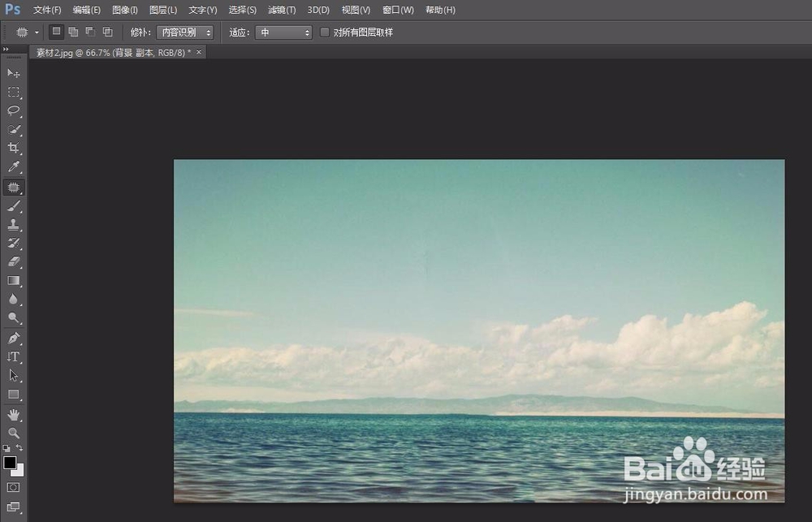Select the Zoom tool
This screenshot has width=812, height=522.
pyautogui.click(x=14, y=433)
